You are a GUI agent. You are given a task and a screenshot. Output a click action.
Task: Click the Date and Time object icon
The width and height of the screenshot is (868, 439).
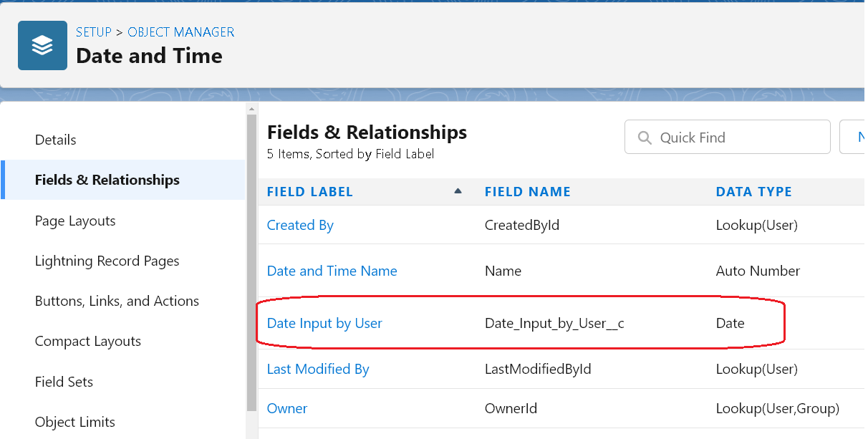42,45
